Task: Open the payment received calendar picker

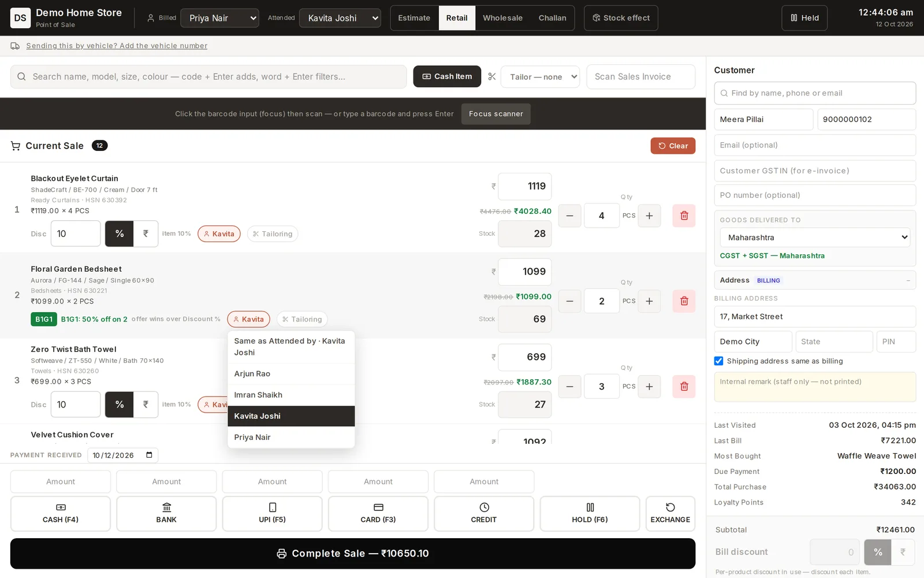Action: pos(149,455)
